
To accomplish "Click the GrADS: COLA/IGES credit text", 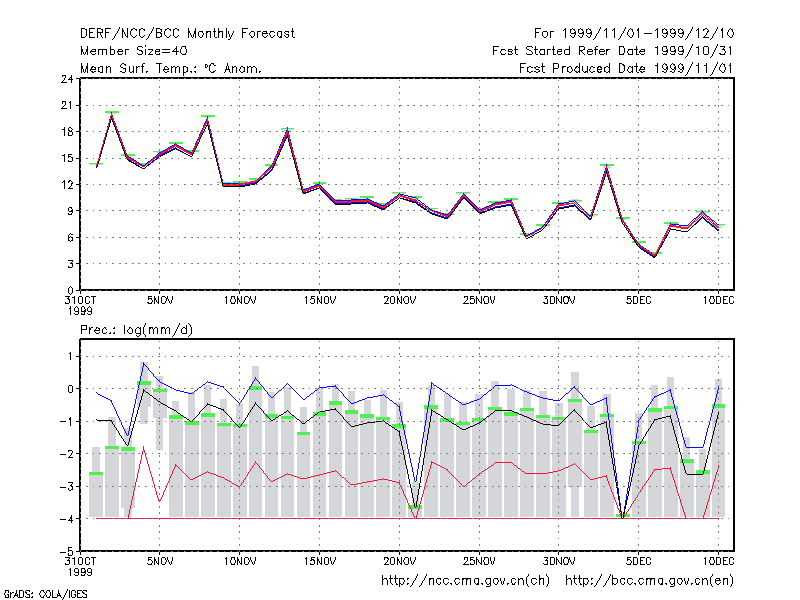I will 45,594.
